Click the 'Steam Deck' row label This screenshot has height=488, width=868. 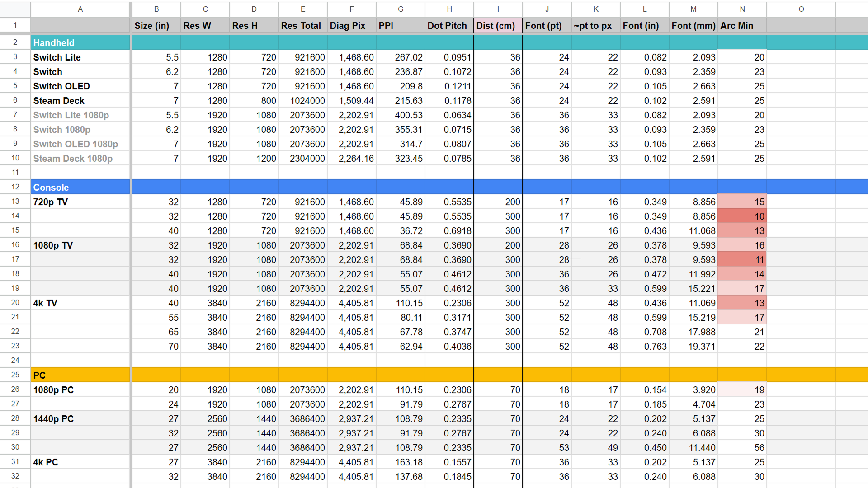click(x=80, y=100)
